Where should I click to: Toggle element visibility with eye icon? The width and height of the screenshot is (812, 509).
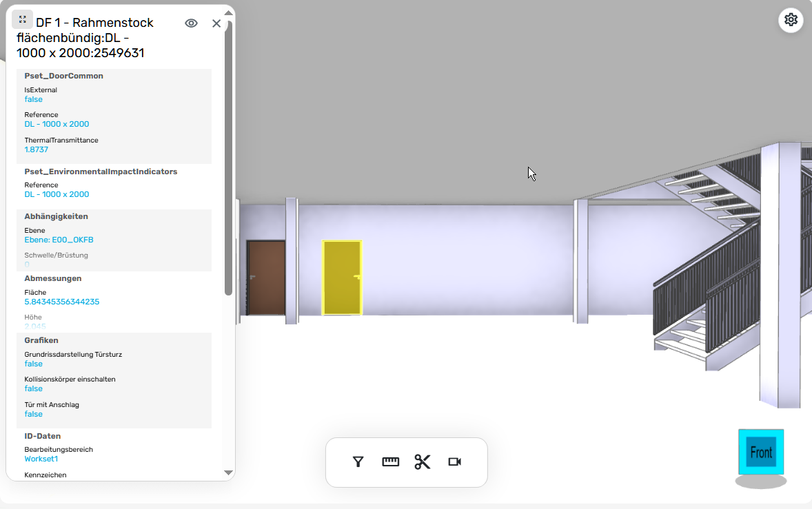click(191, 23)
